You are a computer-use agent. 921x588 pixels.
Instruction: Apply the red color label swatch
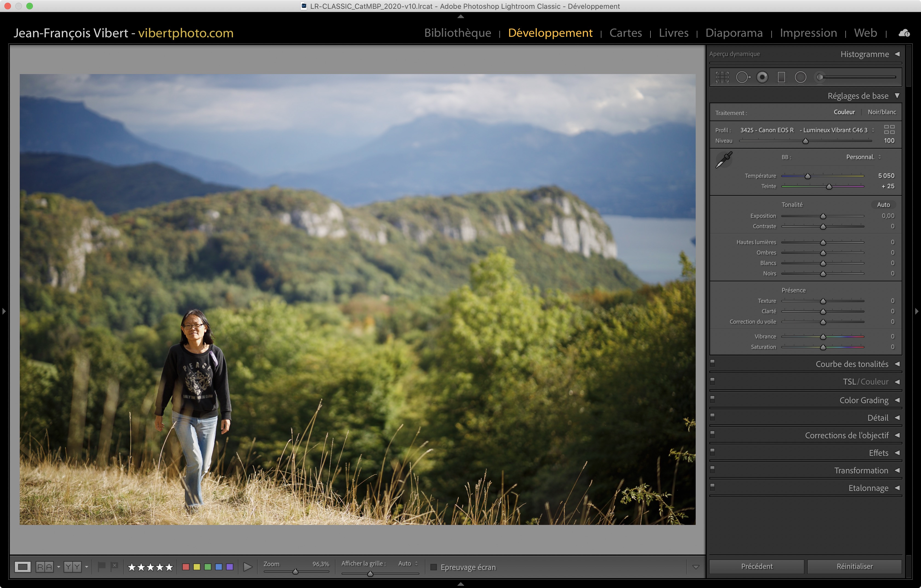186,567
